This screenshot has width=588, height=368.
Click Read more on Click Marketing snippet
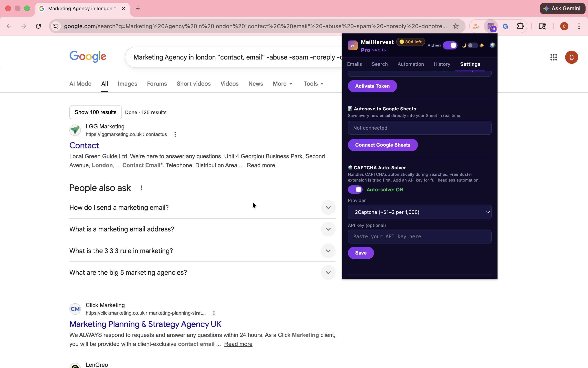(x=238, y=344)
